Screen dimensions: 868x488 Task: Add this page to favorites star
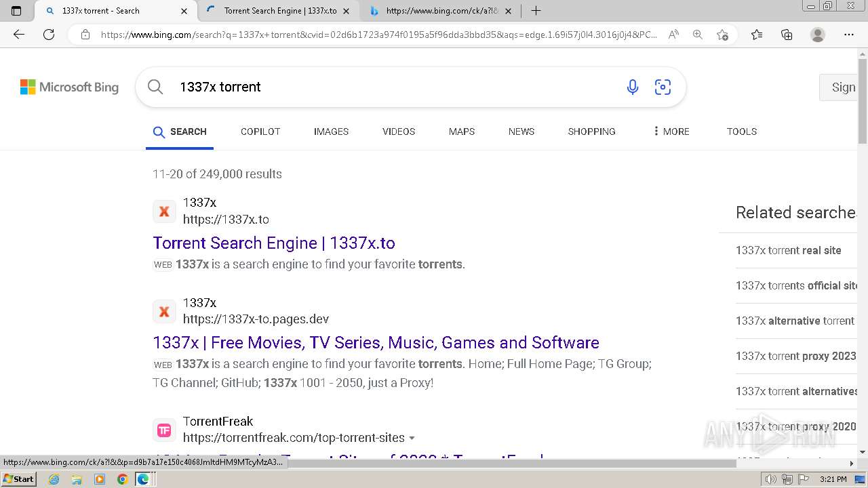(x=722, y=35)
